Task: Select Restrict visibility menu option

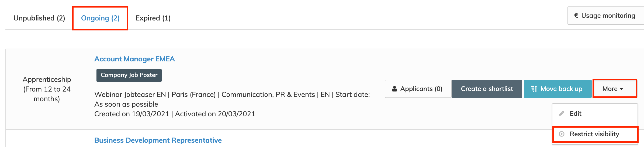Action: coord(594,134)
